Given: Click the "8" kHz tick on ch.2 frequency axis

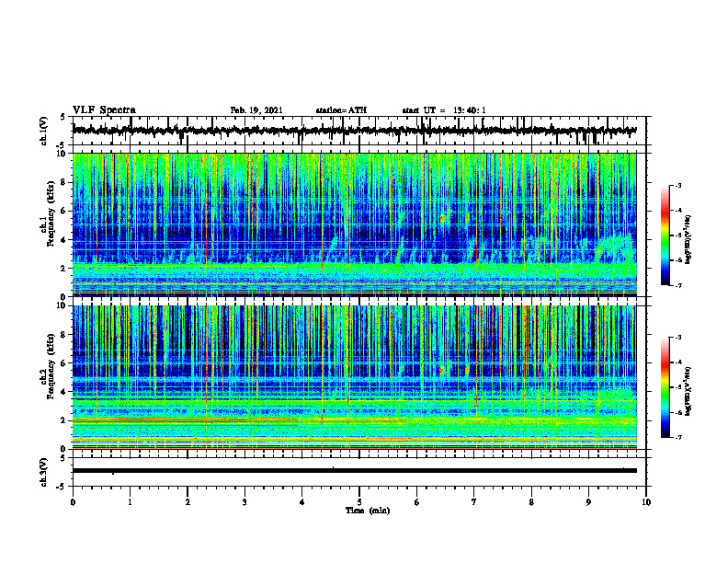Looking at the screenshot, I should [x=64, y=335].
